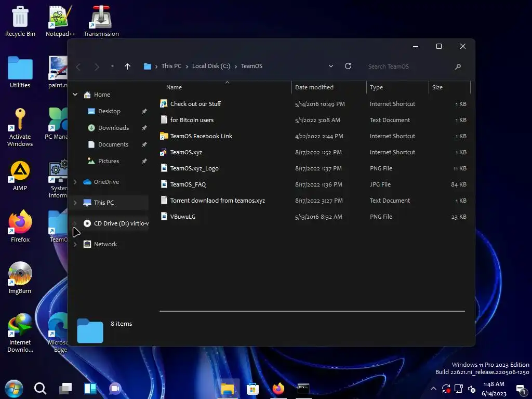Unpin Documents using its pin icon

tap(144, 144)
